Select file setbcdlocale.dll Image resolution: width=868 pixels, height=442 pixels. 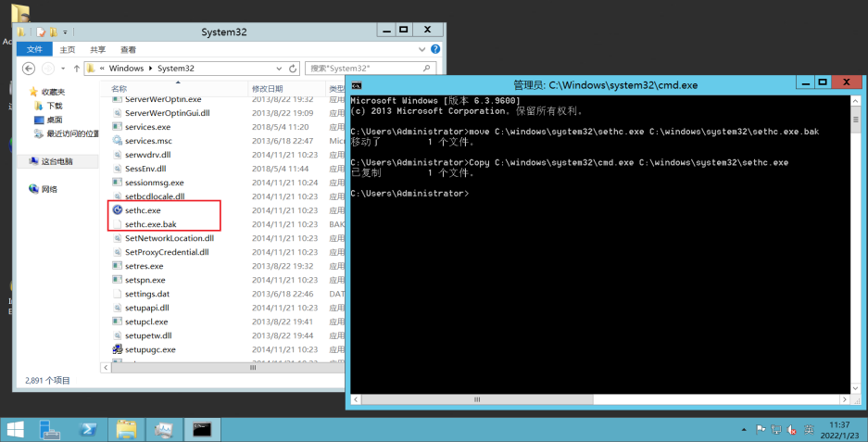pos(155,196)
